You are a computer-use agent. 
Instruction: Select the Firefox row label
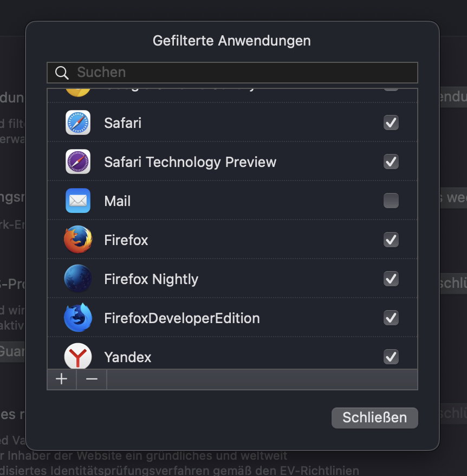pyautogui.click(x=126, y=240)
